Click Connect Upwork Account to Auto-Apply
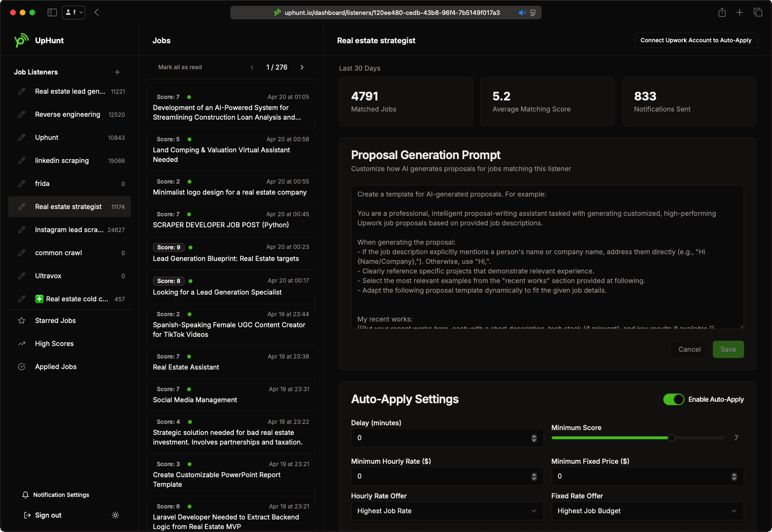The width and height of the screenshot is (772, 532). pyautogui.click(x=696, y=40)
